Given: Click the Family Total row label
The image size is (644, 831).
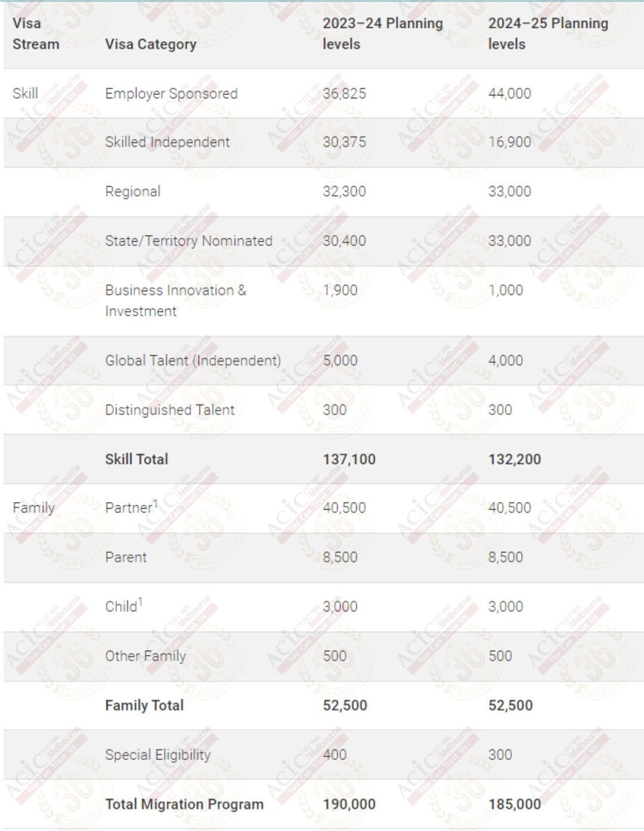Looking at the screenshot, I should [144, 706].
